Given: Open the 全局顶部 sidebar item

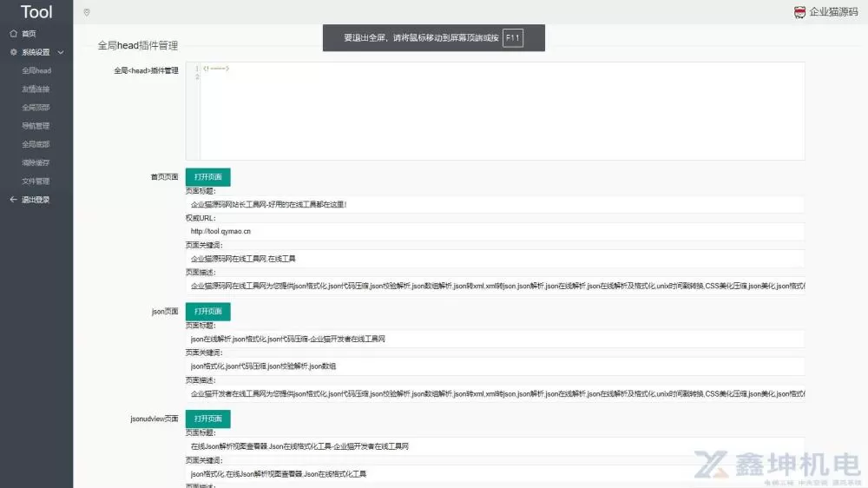Looking at the screenshot, I should pyautogui.click(x=36, y=108).
